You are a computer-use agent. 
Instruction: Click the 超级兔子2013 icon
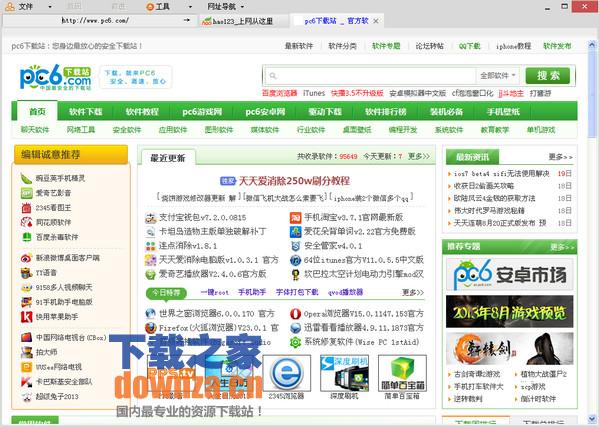tap(26, 396)
